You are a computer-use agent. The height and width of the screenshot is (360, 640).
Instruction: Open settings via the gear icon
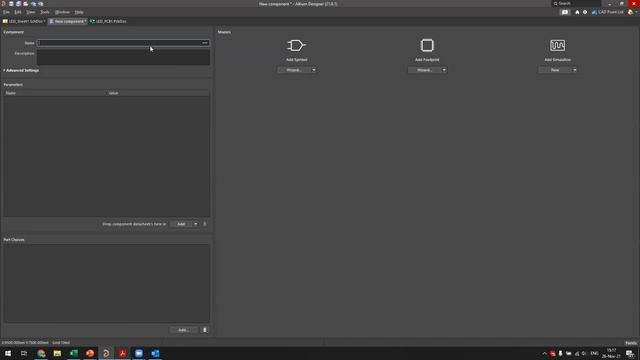click(585, 12)
